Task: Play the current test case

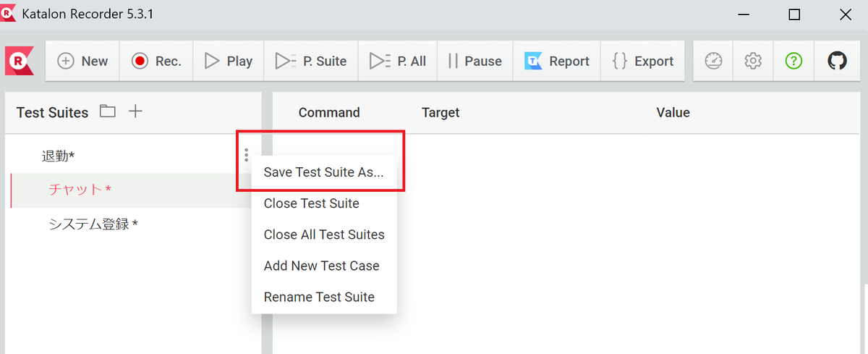Action: tap(228, 62)
